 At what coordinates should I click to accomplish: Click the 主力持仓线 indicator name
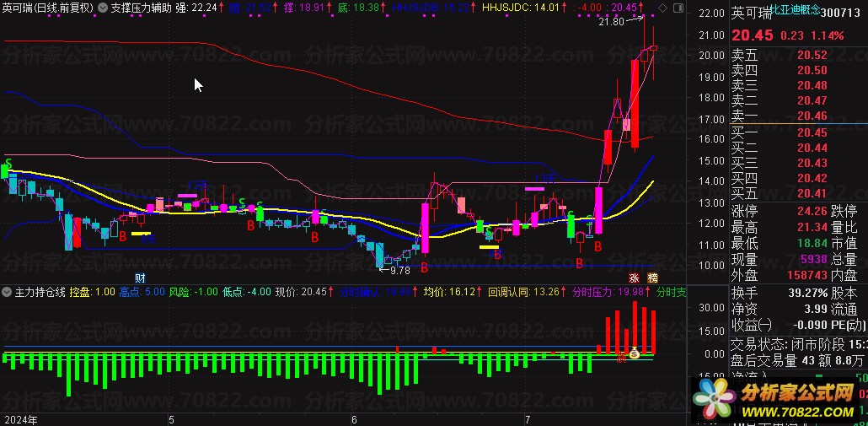(40, 292)
